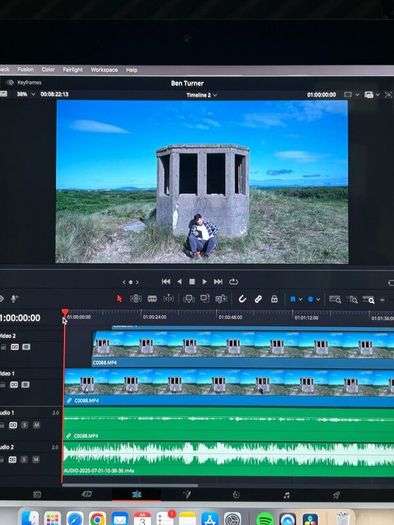Click the Custom Zoom icon
Image resolution: width=394 pixels, height=525 pixels.
point(369,300)
